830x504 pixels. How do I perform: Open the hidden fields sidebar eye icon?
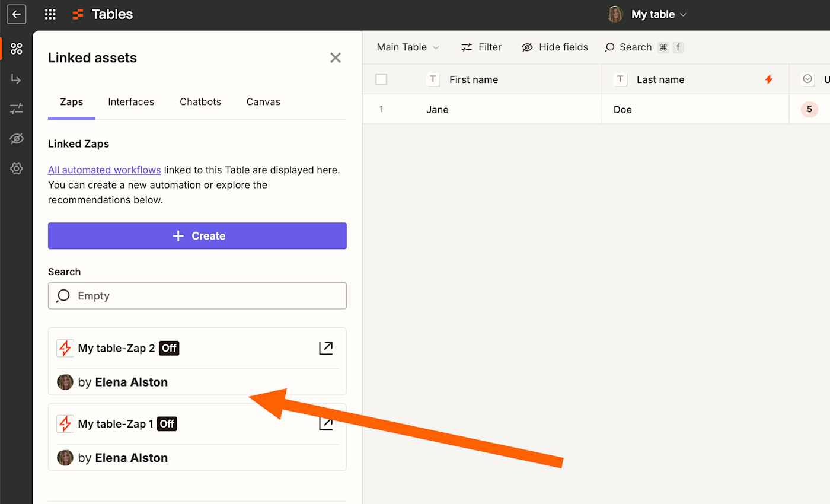(x=17, y=139)
